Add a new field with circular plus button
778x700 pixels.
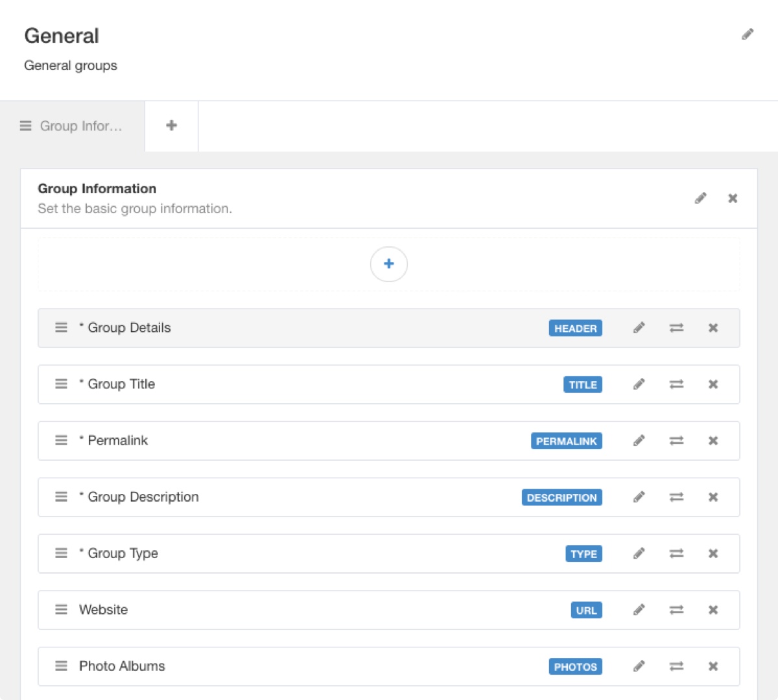pos(389,264)
